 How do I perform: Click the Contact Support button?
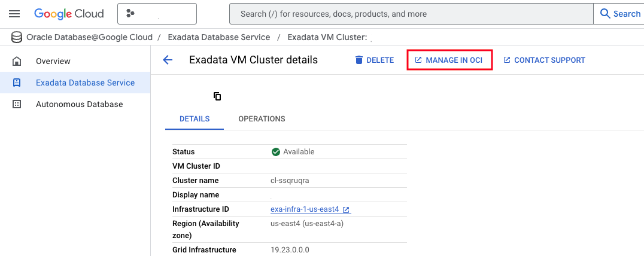pos(544,60)
